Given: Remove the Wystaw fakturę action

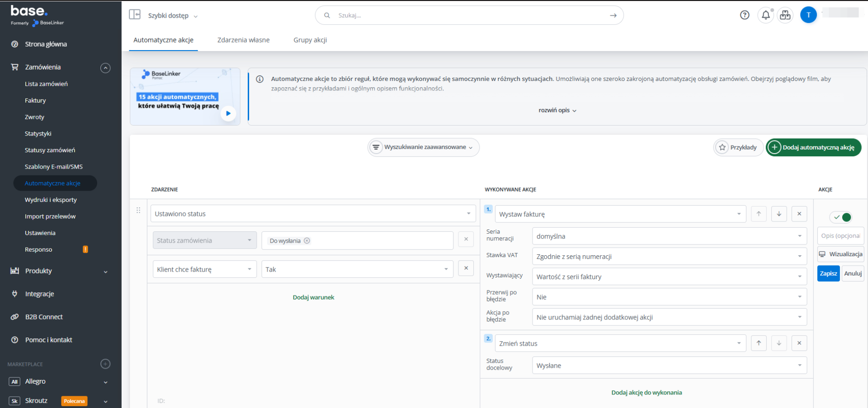Looking at the screenshot, I should point(799,214).
